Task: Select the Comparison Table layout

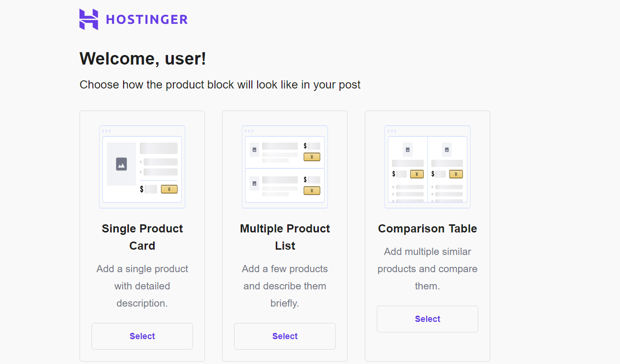Action: [427, 319]
